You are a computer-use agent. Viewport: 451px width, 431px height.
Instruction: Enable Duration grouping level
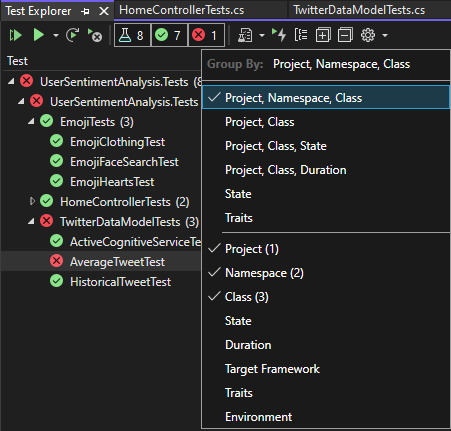point(326,345)
